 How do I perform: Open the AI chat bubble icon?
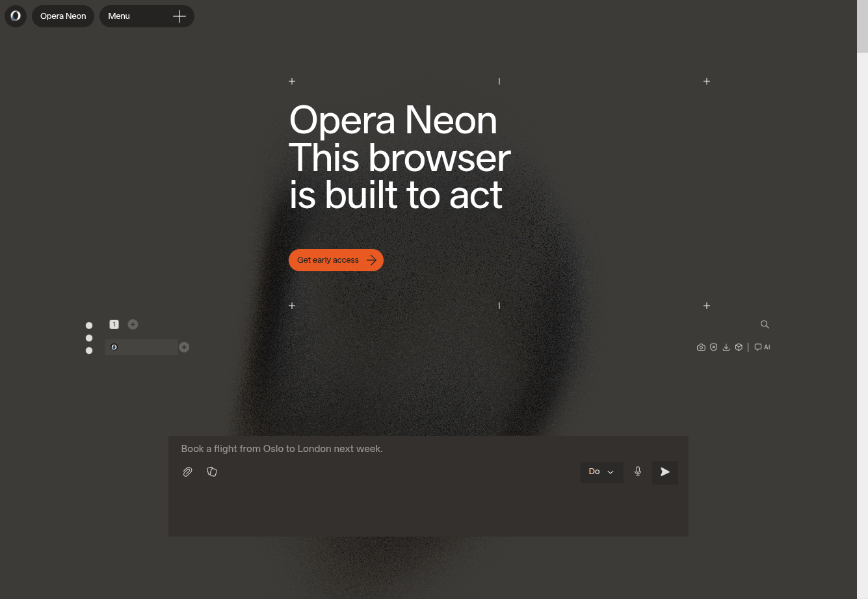[762, 347]
